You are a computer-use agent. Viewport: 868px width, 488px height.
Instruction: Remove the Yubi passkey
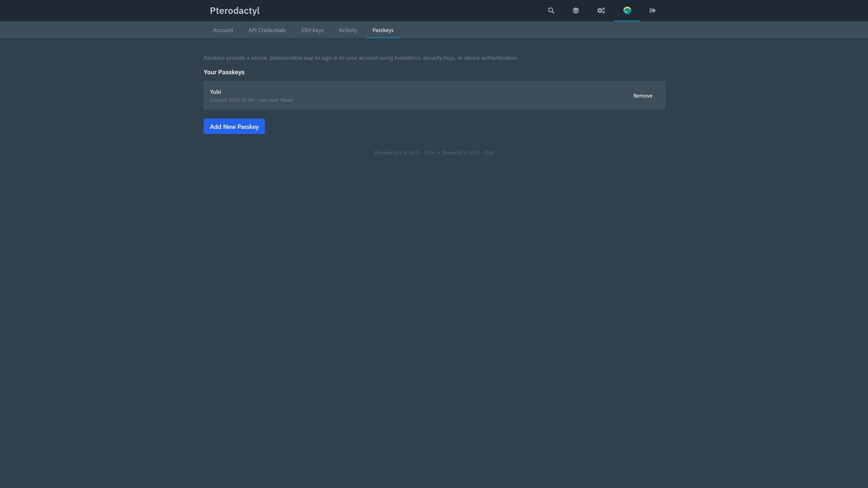[x=642, y=96]
